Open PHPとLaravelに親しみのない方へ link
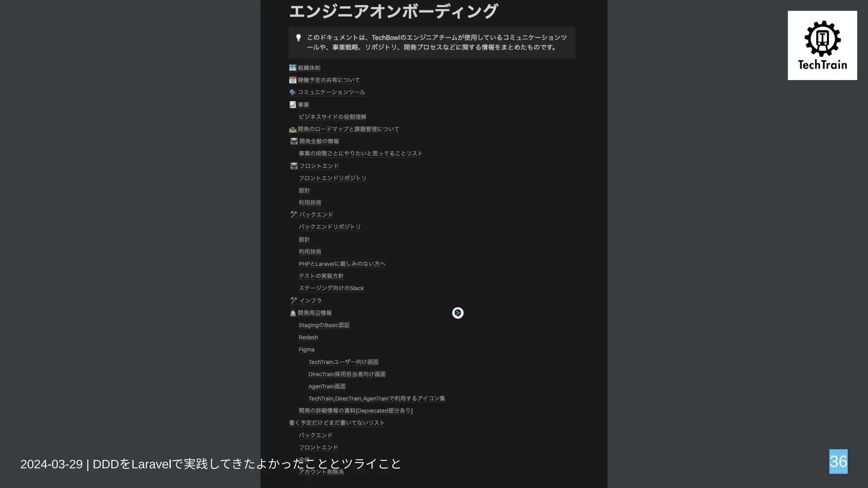Screen dimensions: 868x488 (x=342, y=264)
